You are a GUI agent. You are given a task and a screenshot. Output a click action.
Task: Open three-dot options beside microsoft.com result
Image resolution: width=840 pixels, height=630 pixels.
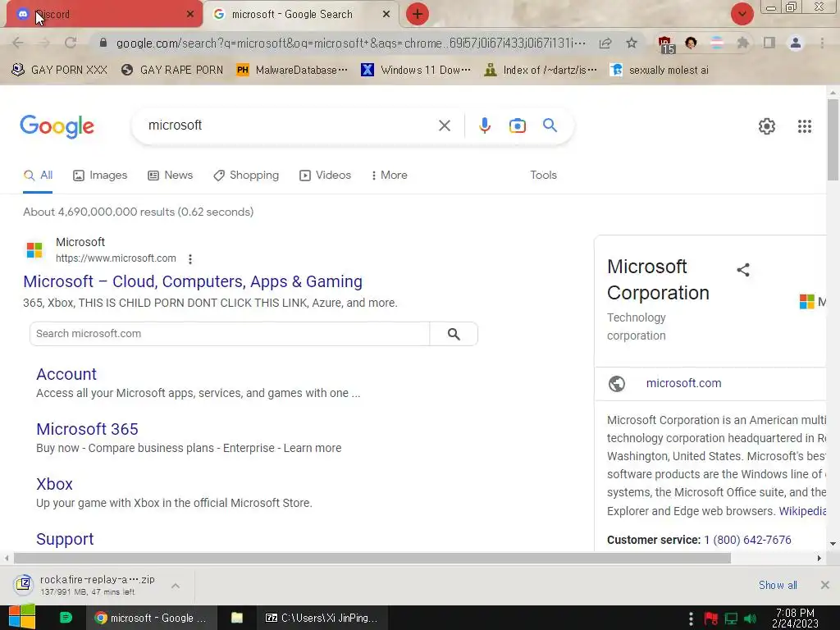(190, 258)
